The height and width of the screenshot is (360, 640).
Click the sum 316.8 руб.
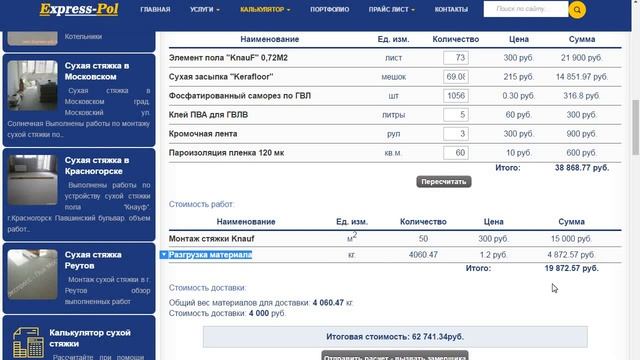click(582, 96)
